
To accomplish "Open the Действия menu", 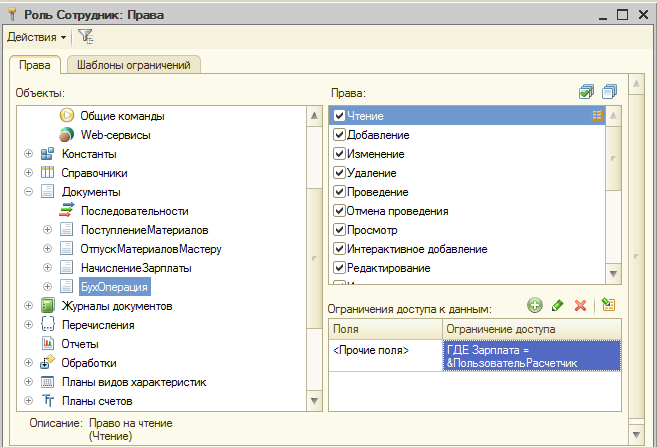I will point(37,37).
